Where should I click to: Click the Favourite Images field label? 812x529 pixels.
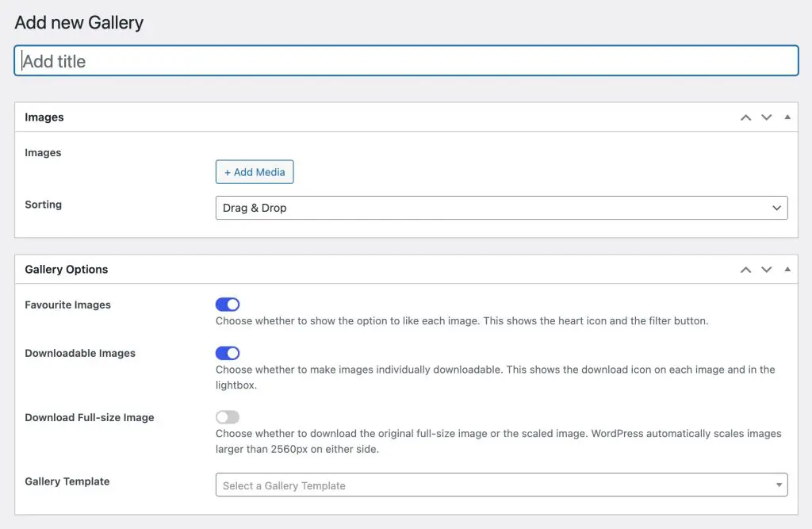click(68, 305)
